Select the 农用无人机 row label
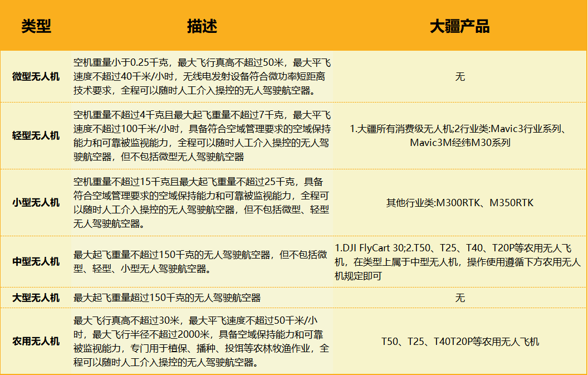The width and height of the screenshot is (588, 375). (36, 341)
